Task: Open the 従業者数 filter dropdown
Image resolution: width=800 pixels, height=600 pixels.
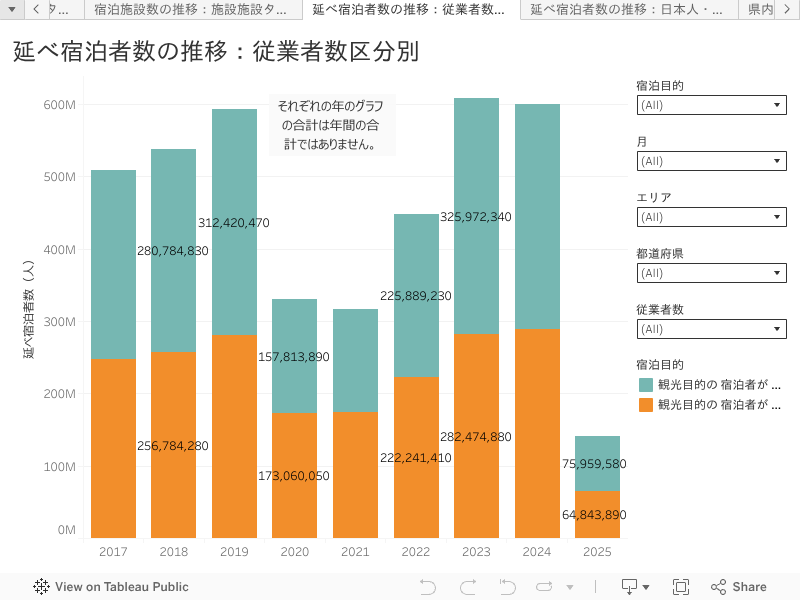Action: click(x=711, y=329)
